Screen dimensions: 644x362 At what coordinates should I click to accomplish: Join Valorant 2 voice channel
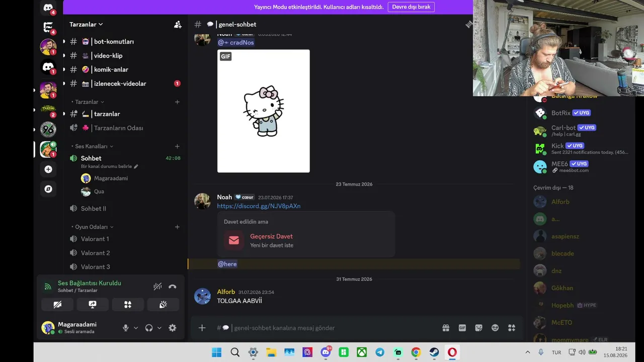tap(125, 253)
